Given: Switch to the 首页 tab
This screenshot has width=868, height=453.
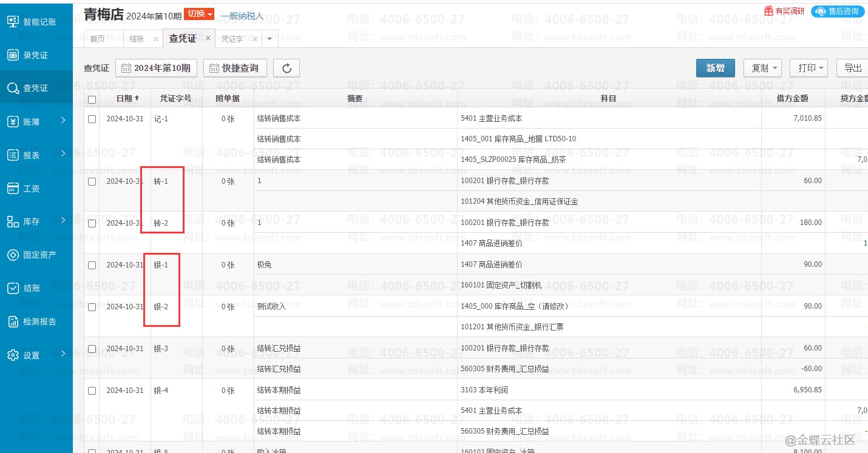Looking at the screenshot, I should point(97,39).
